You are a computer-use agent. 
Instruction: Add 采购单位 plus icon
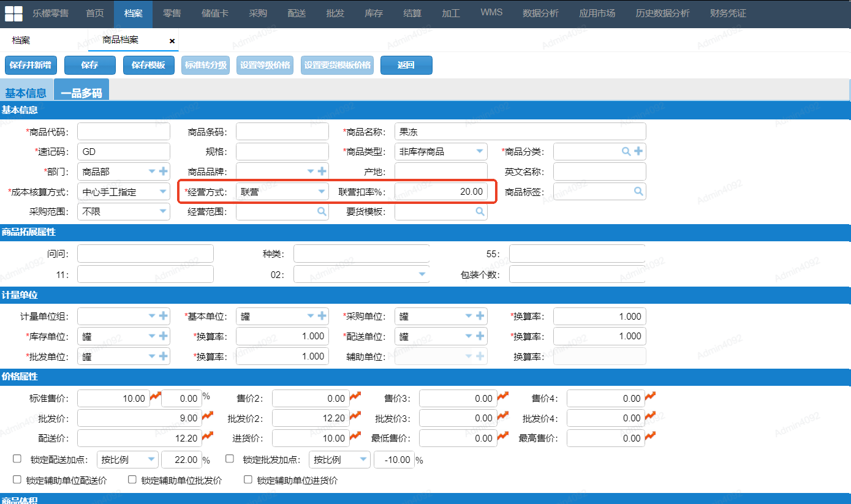tap(480, 316)
